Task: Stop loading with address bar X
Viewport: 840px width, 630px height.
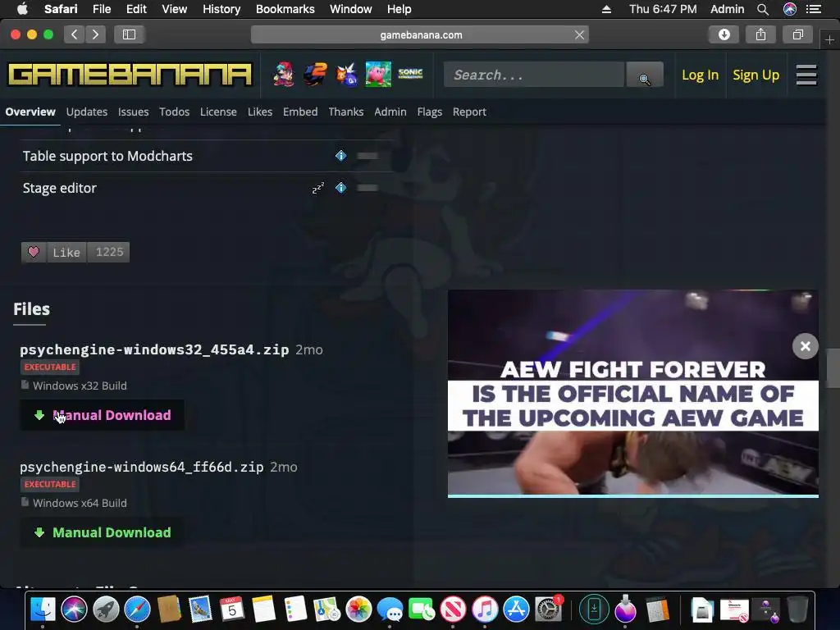Action: pos(579,34)
